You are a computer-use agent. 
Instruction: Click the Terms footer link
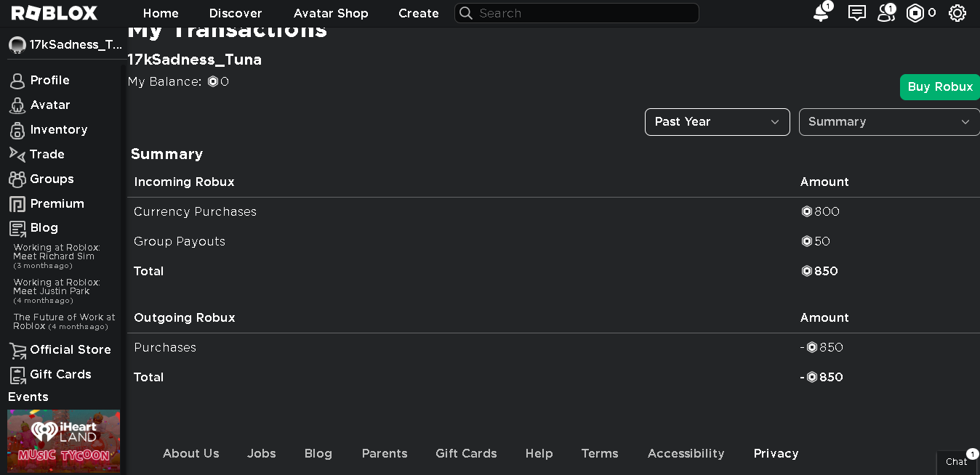pos(600,454)
